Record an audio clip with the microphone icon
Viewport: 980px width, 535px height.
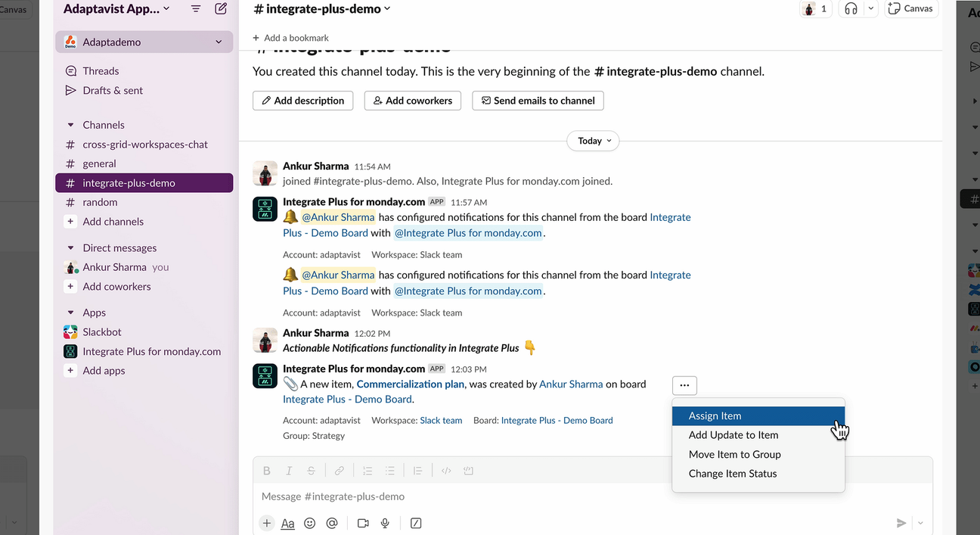click(385, 523)
